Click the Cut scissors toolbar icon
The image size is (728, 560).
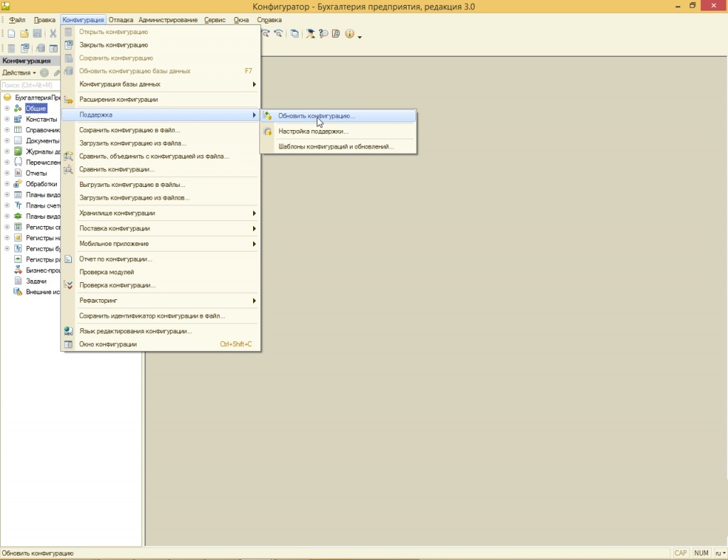click(53, 33)
